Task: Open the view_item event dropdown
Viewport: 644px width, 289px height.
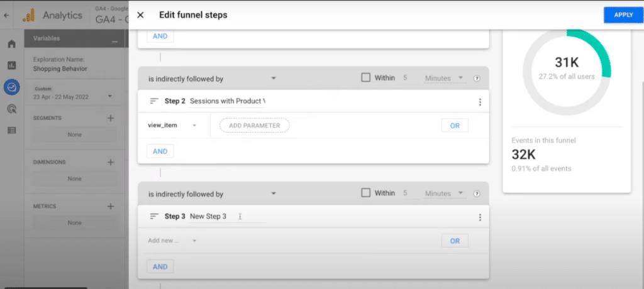Action: pos(172,126)
